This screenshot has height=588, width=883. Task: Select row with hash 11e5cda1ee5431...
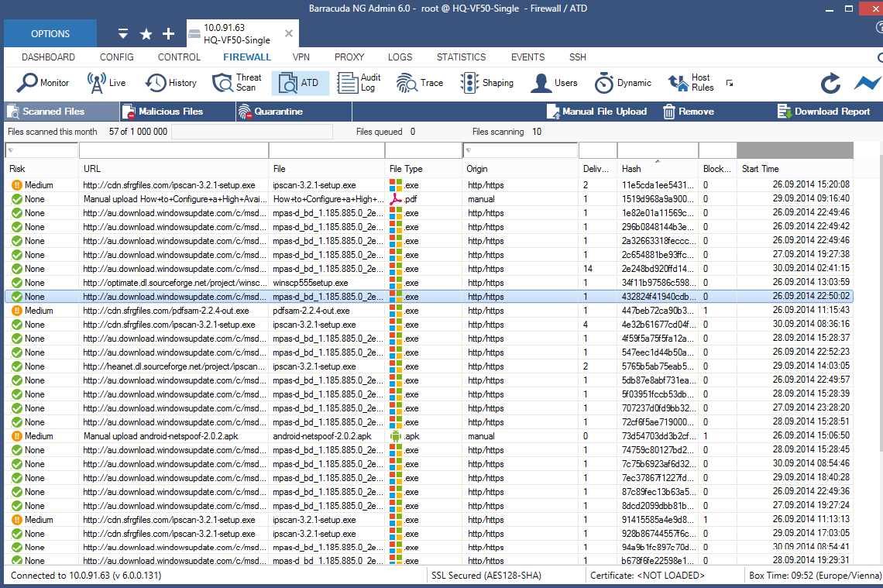click(428, 185)
